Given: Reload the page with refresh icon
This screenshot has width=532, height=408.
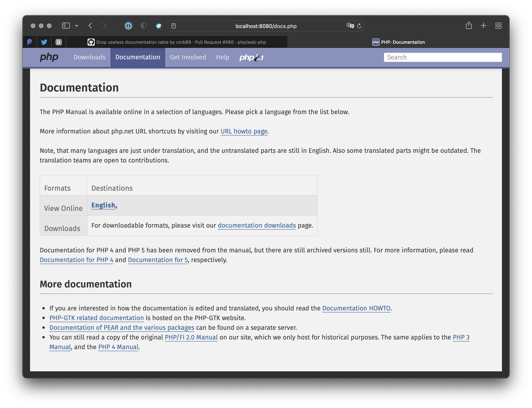Looking at the screenshot, I should pos(359,26).
